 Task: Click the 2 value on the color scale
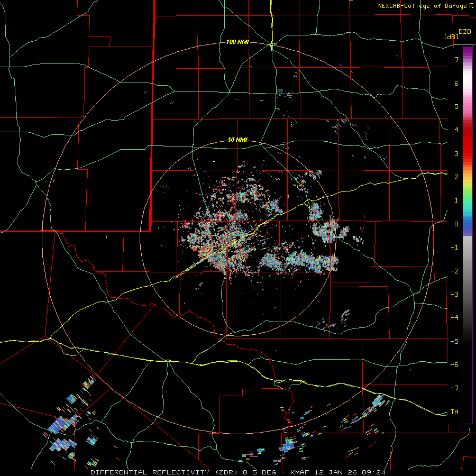tap(456, 177)
